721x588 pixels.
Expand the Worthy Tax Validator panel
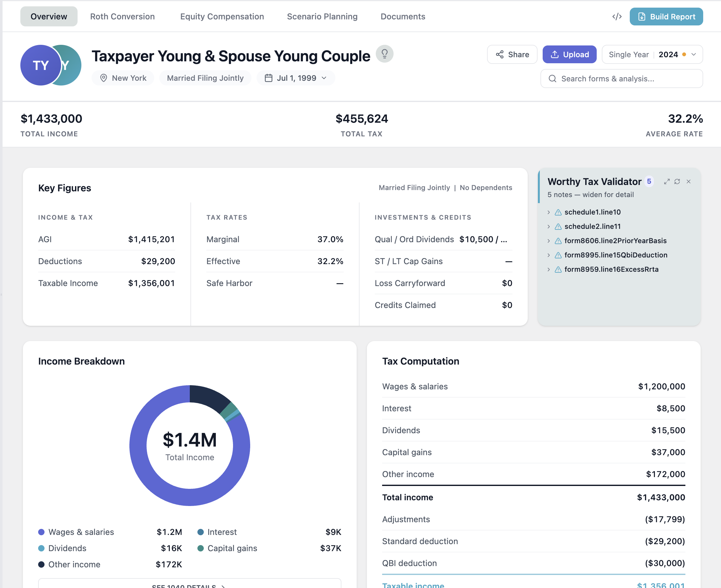[667, 181]
